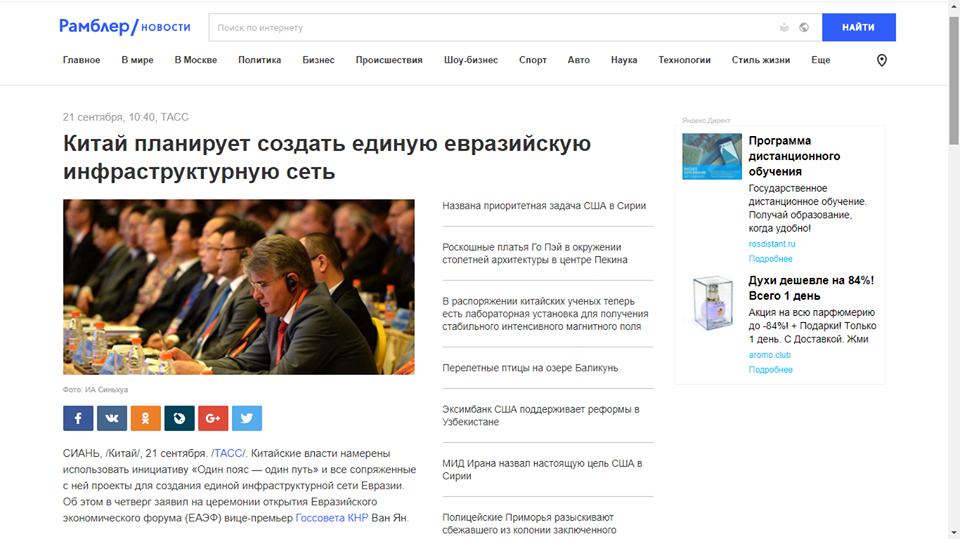Screen dimensions: 960x539
Task: Go to the Технологии section
Action: click(x=684, y=60)
